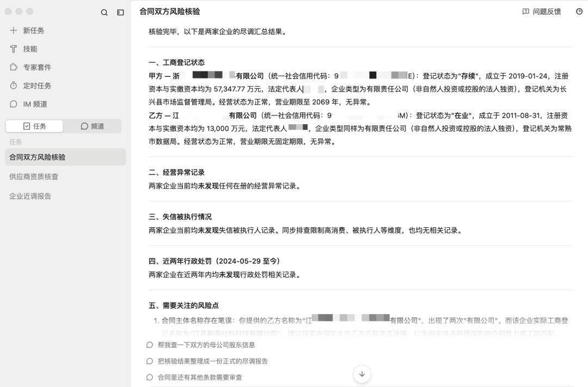588x387 pixels.
Task: Click the line starting 甲方 — 浙
Action: tap(358, 76)
